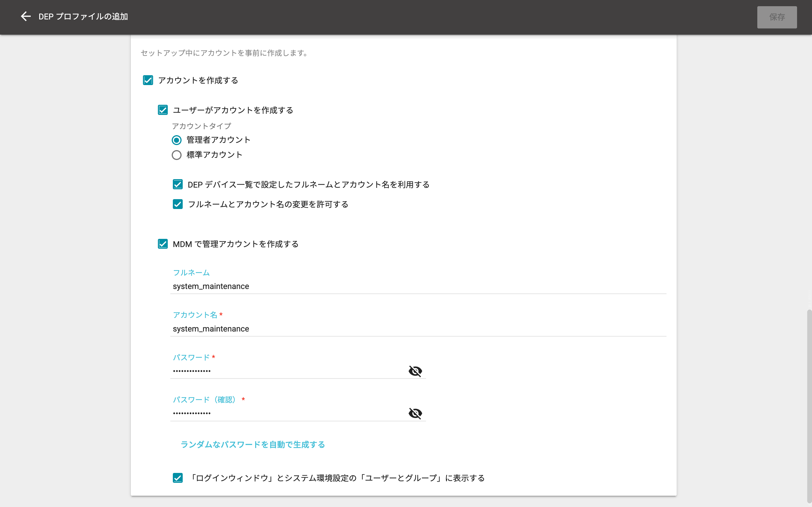Toggle DEP デバイス一覧 full name checkbox

[178, 184]
